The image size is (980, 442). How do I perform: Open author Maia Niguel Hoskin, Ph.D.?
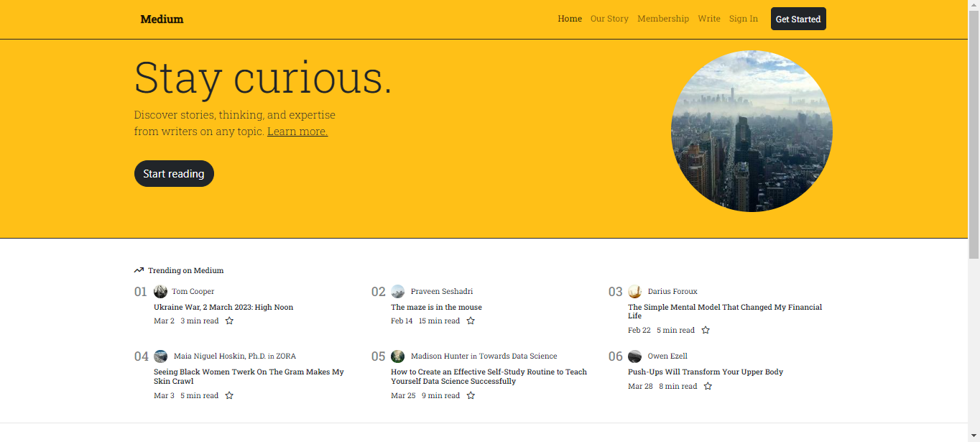tap(220, 356)
